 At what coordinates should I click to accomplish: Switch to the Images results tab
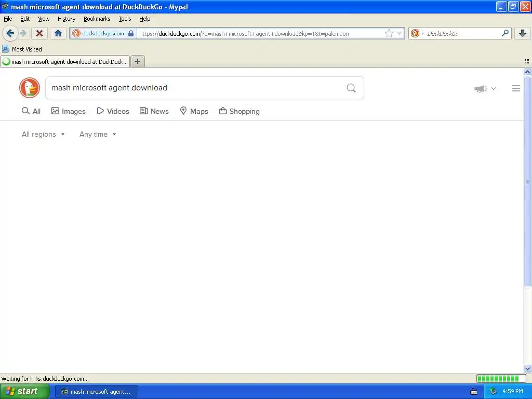[68, 111]
